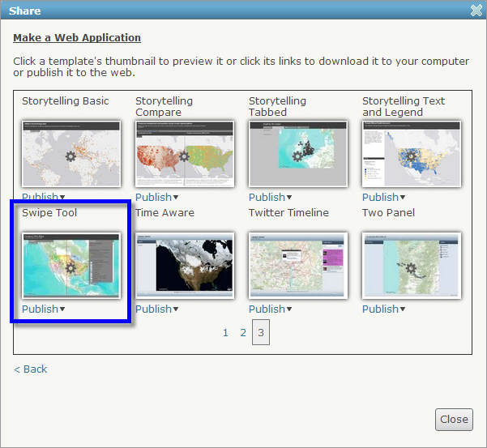This screenshot has height=448, width=487.
Task: Open Publish dropdown under Storytelling Tabbed
Action: point(270,197)
